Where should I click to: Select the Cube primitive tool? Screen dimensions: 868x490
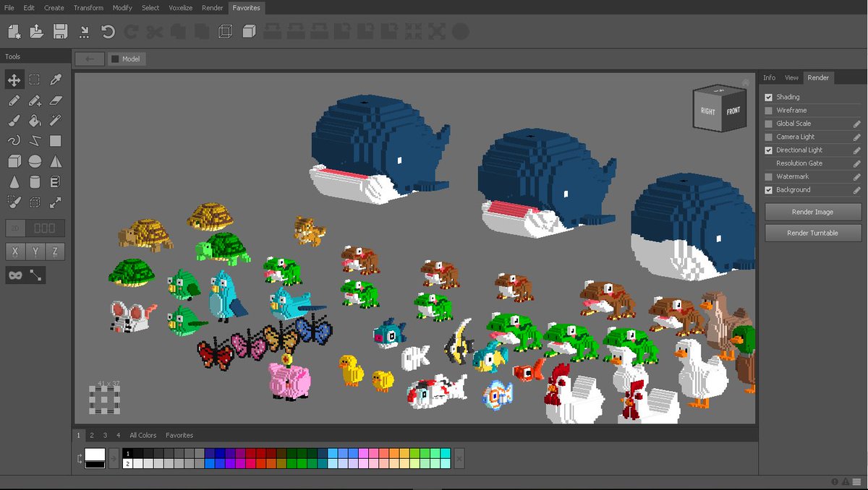[14, 162]
